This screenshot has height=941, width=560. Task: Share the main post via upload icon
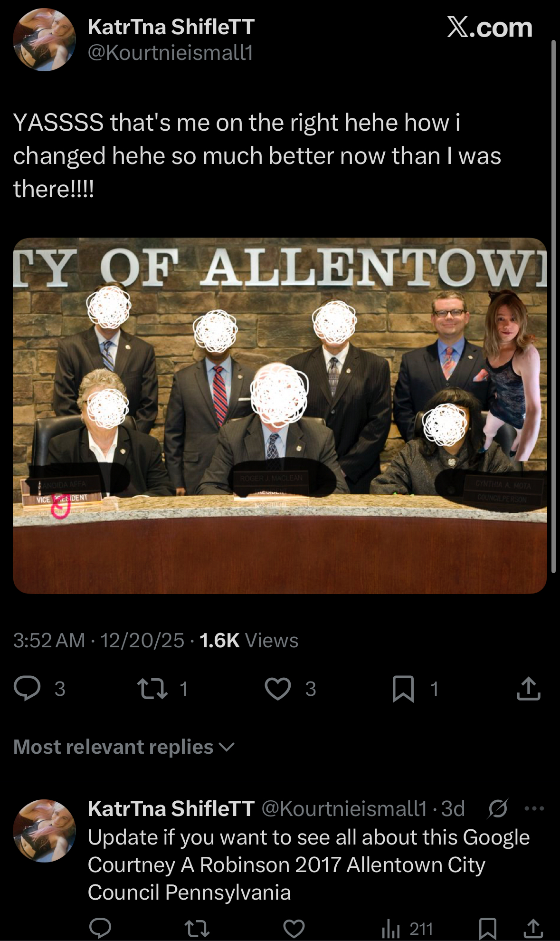point(529,689)
